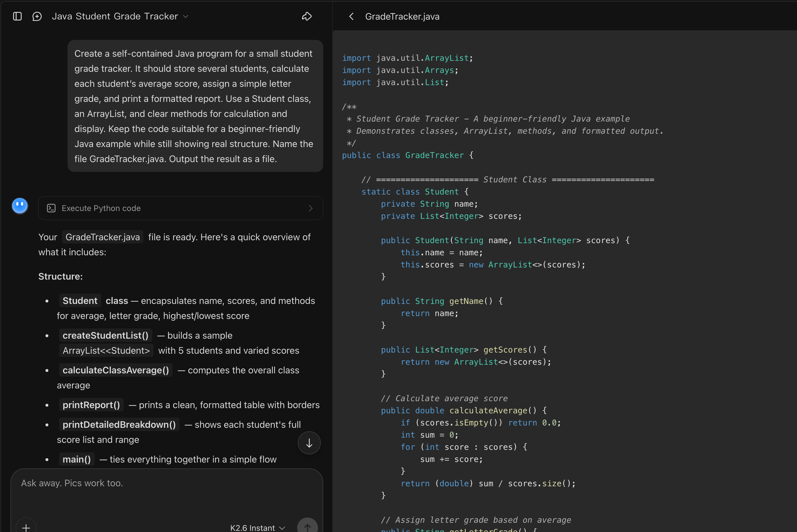Go back using the arrow beside GradeTracker.java
The height and width of the screenshot is (532, 797).
tap(351, 16)
